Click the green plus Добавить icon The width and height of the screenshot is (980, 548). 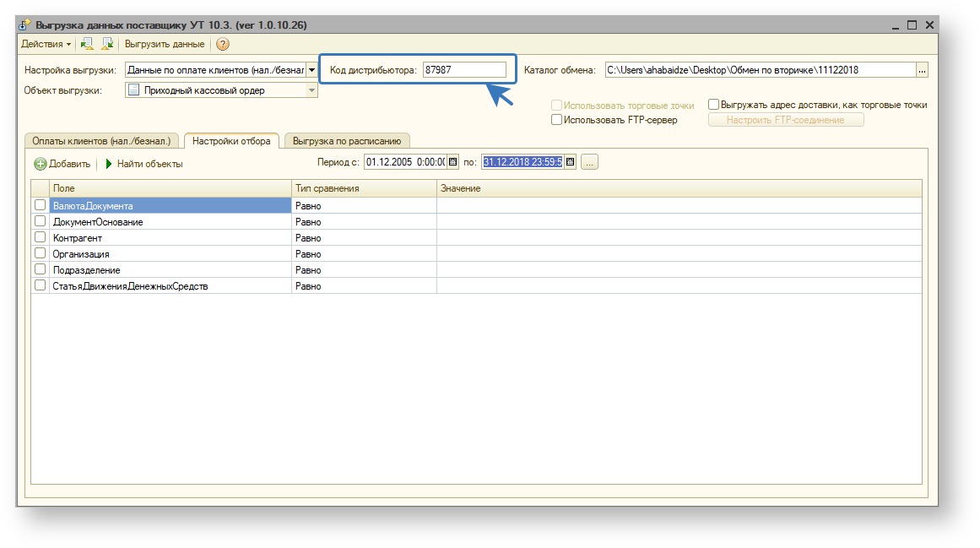[x=41, y=164]
